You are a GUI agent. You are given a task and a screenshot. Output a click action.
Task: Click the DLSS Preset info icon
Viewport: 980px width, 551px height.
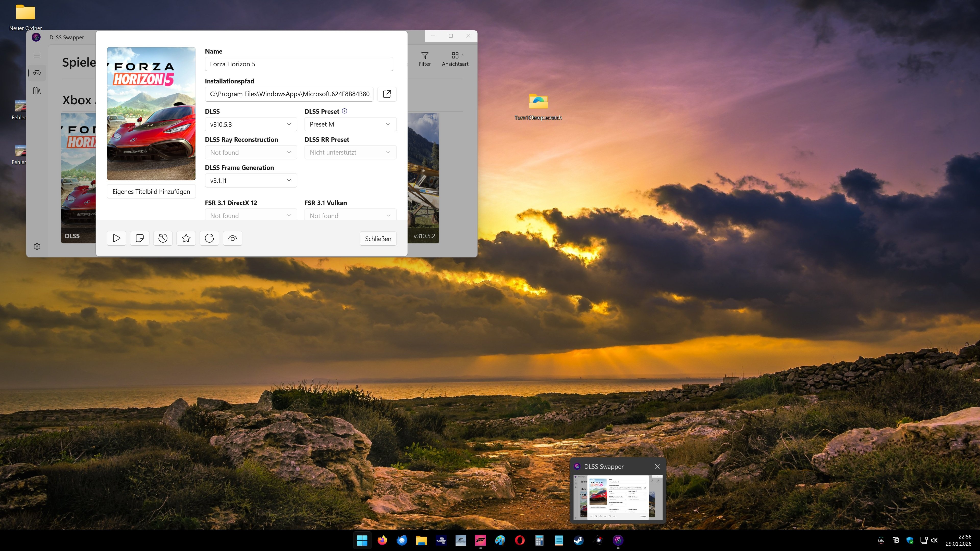(x=345, y=111)
